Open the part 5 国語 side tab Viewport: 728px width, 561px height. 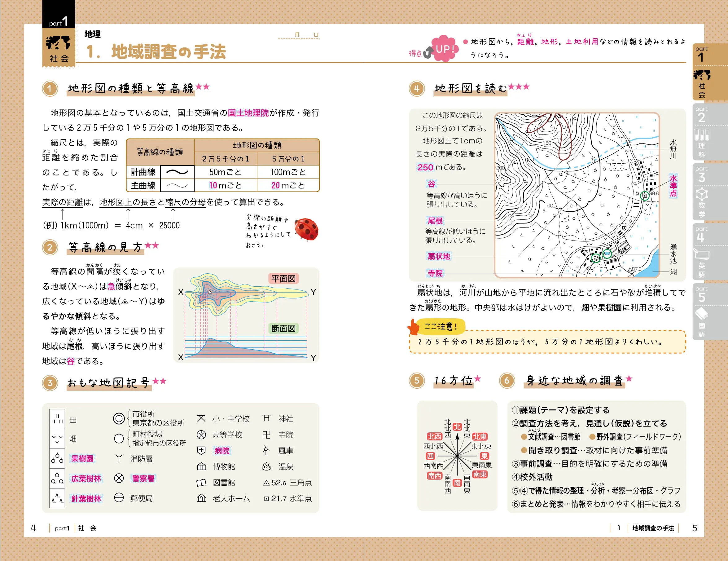(710, 312)
